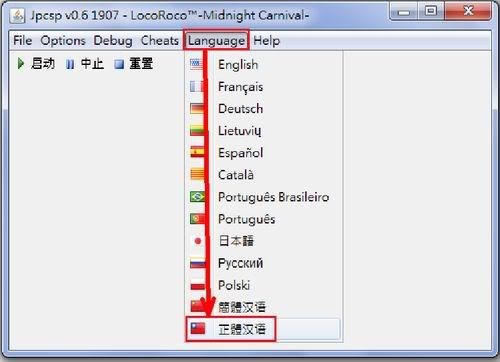Open the File menu
The width and height of the screenshot is (500, 362).
point(23,41)
